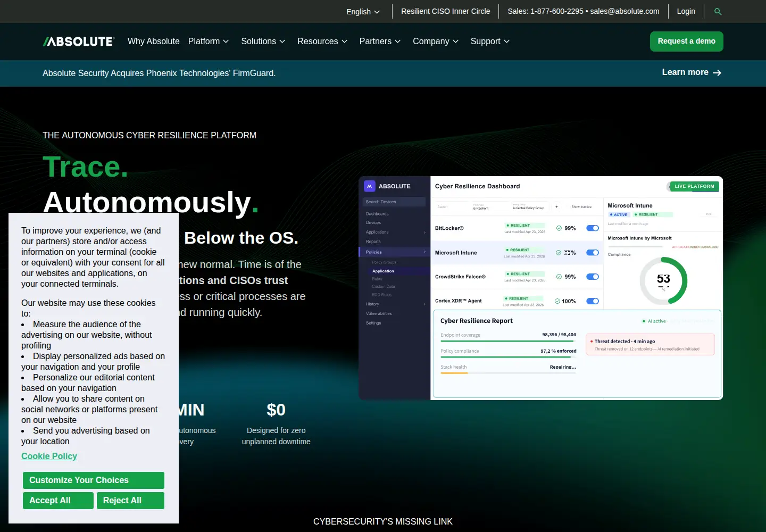766x532 pixels.
Task: Open Vulnerabilities in the dashboard sidebar
Action: coord(379,314)
